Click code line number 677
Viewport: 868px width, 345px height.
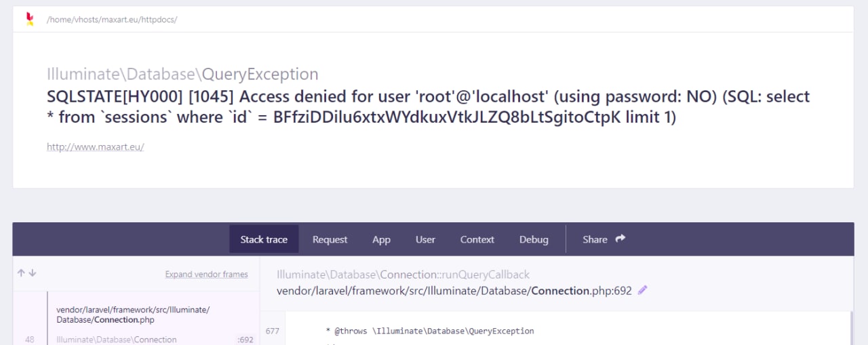pos(273,331)
